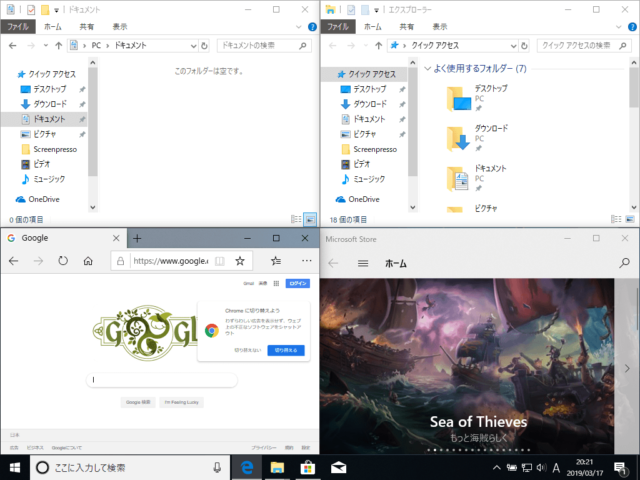640x480 pixels.
Task: Close the Google tab in Edge
Action: (x=116, y=238)
